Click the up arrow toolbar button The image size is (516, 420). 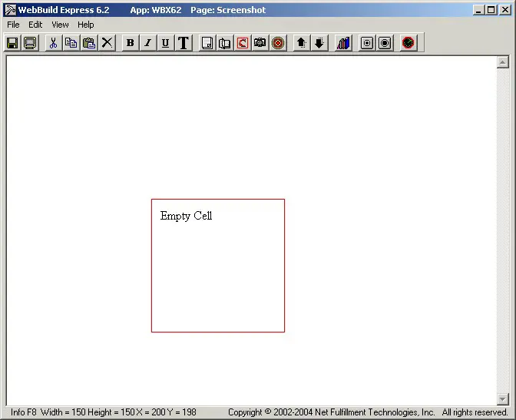302,43
